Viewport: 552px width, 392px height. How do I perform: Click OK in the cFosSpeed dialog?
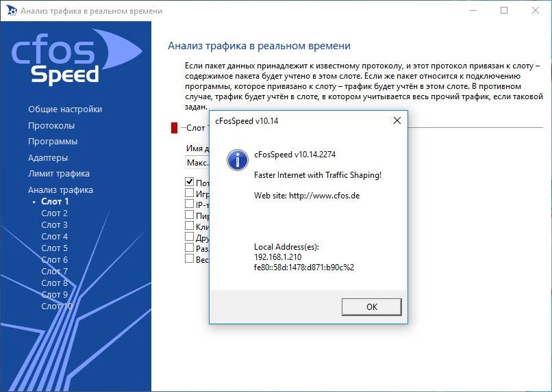pos(371,307)
